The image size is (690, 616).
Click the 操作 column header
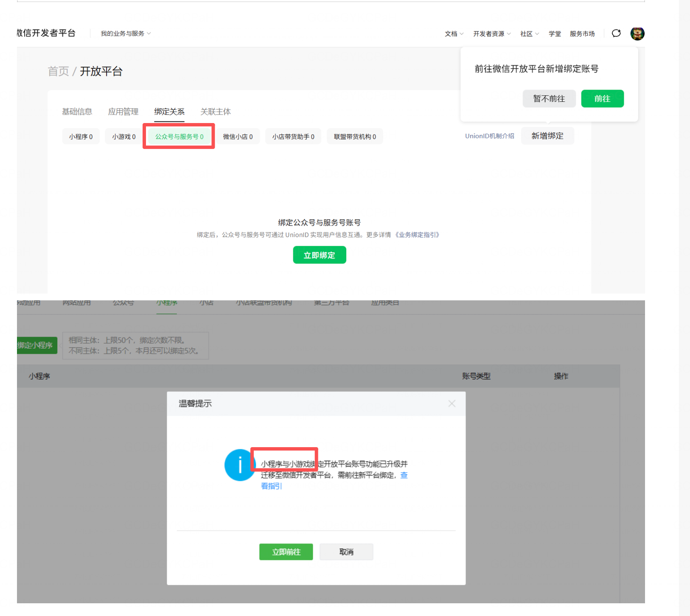(x=561, y=376)
